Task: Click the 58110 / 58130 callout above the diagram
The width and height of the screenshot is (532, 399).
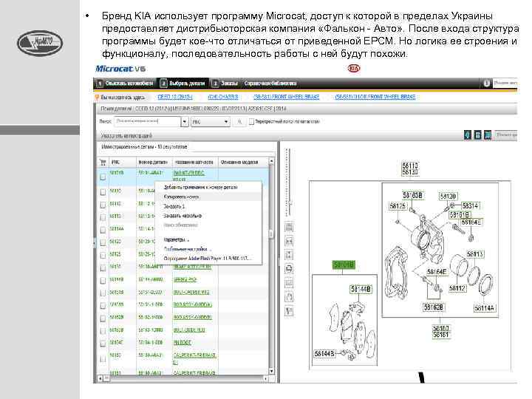Action: [410, 168]
